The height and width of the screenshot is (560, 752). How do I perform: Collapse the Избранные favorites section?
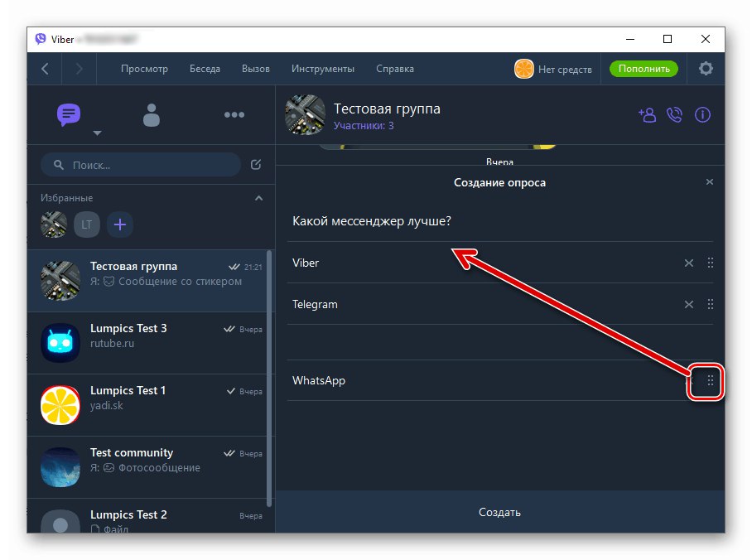coord(258,198)
